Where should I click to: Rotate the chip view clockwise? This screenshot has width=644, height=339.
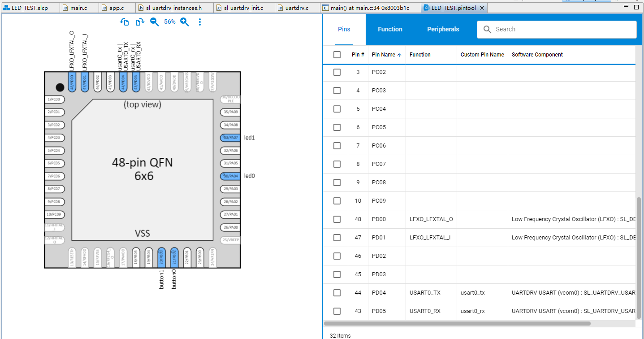pyautogui.click(x=140, y=22)
